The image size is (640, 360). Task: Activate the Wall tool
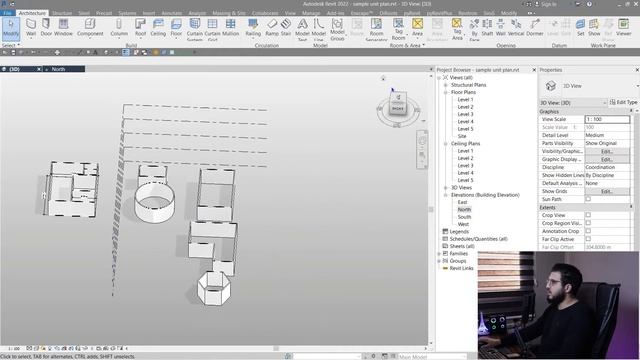31,28
